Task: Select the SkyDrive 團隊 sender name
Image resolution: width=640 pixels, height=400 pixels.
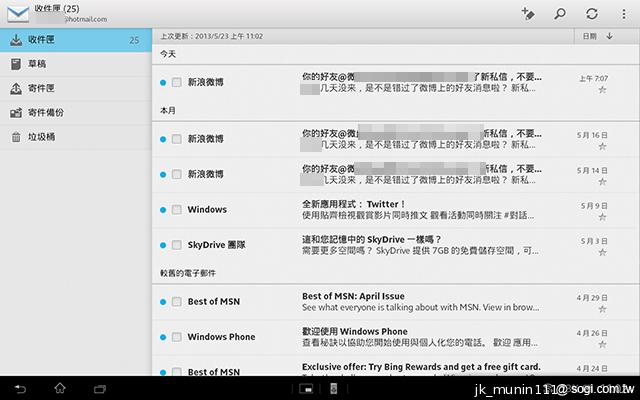Action: tap(216, 245)
